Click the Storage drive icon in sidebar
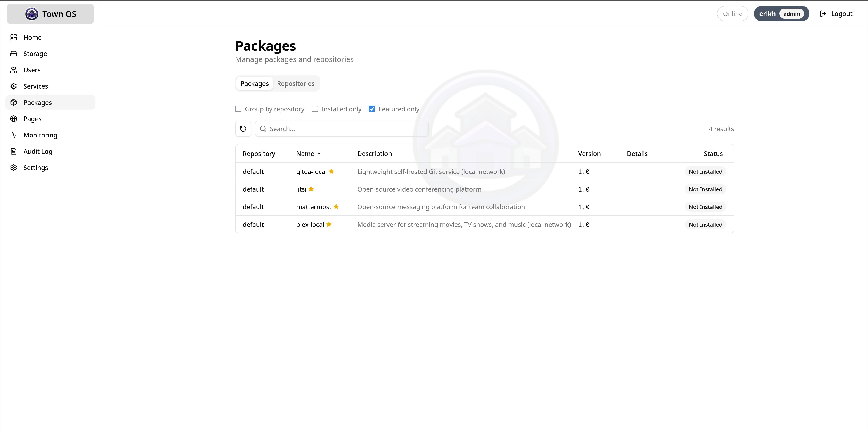The width and height of the screenshot is (868, 431). [x=14, y=54]
